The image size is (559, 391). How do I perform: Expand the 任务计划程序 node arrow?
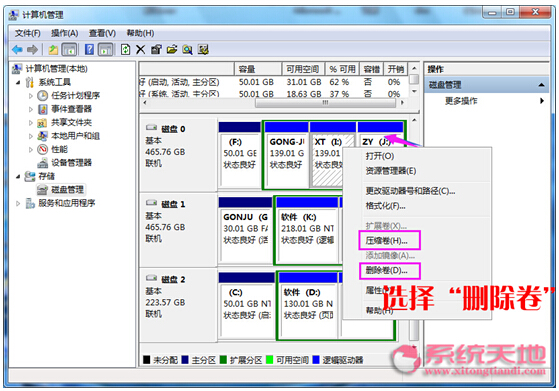(31, 96)
